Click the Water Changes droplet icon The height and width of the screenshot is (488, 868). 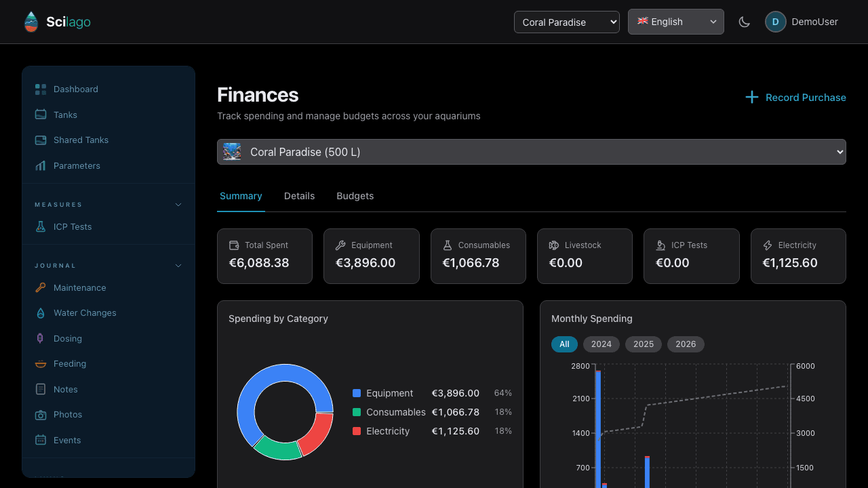[41, 313]
